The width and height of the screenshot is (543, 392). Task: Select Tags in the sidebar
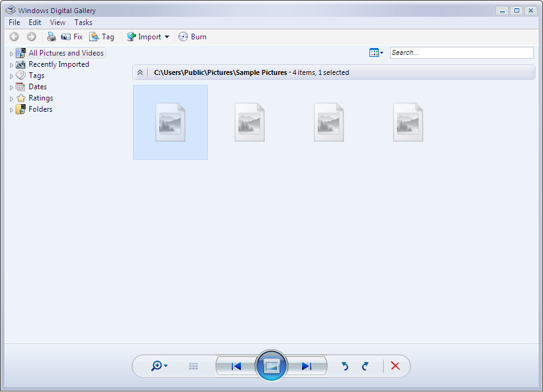pos(30,76)
